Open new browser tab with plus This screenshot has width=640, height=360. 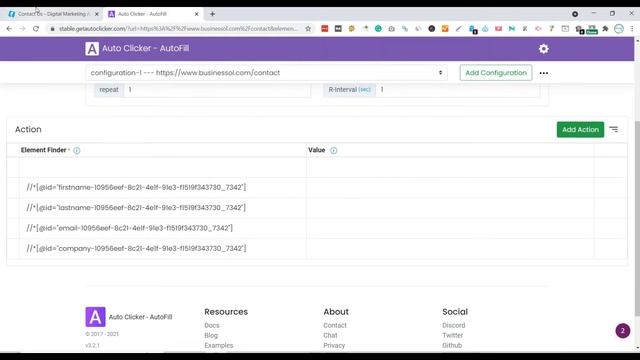tap(212, 14)
